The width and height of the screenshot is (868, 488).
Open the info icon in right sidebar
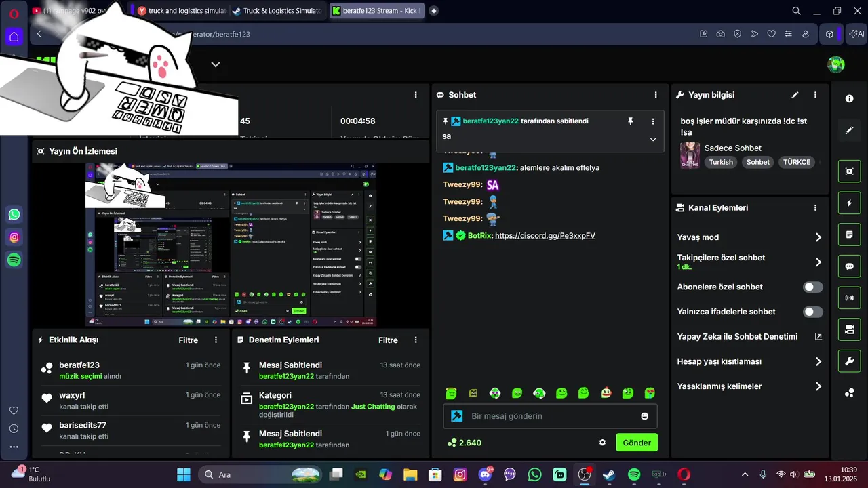(x=849, y=98)
